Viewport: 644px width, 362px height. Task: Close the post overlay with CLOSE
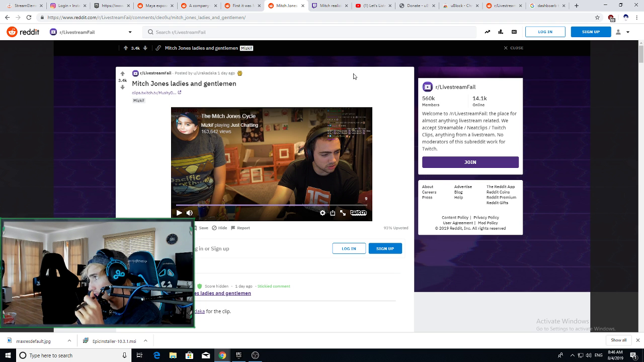(x=513, y=48)
